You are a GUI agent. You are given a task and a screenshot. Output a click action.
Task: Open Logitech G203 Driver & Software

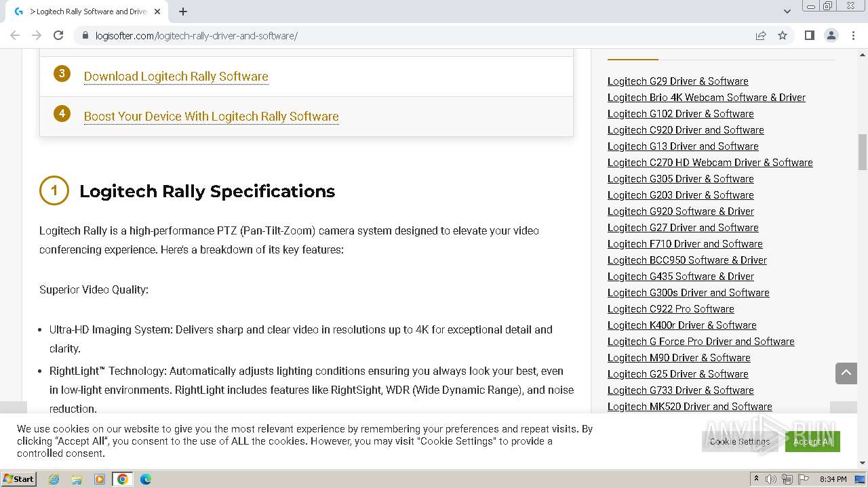681,195
